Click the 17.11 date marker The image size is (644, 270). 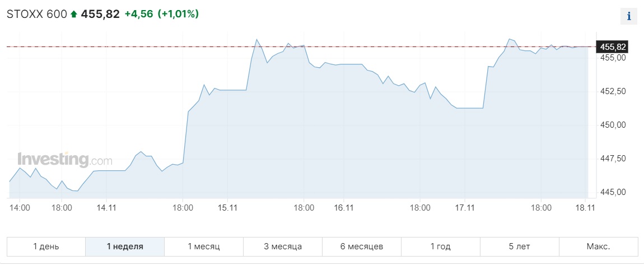click(x=465, y=207)
